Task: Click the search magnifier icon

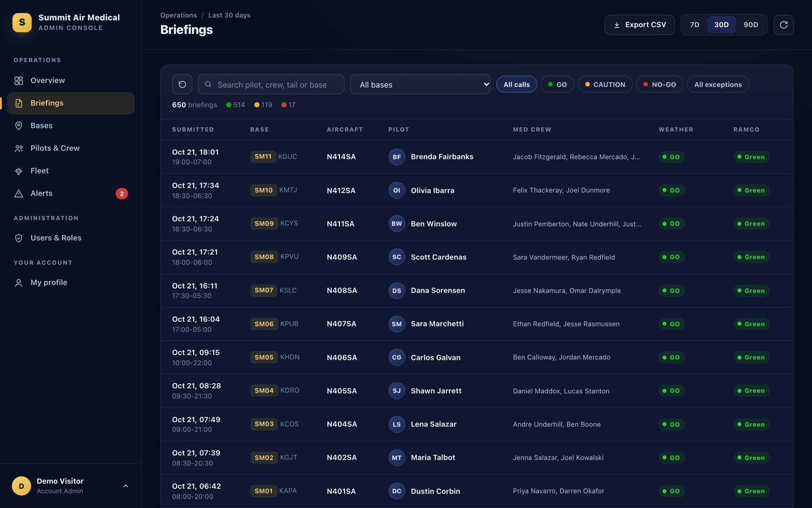Action: 208,84
